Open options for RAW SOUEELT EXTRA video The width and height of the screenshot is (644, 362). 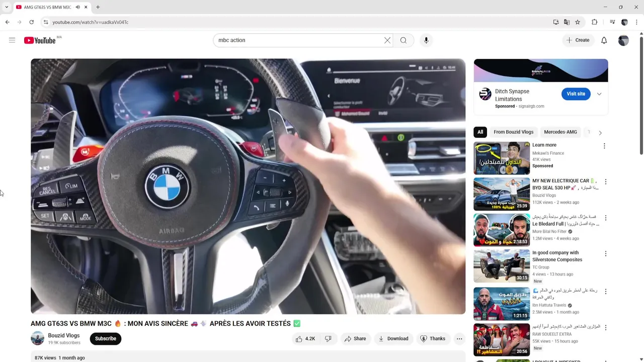coord(605,328)
